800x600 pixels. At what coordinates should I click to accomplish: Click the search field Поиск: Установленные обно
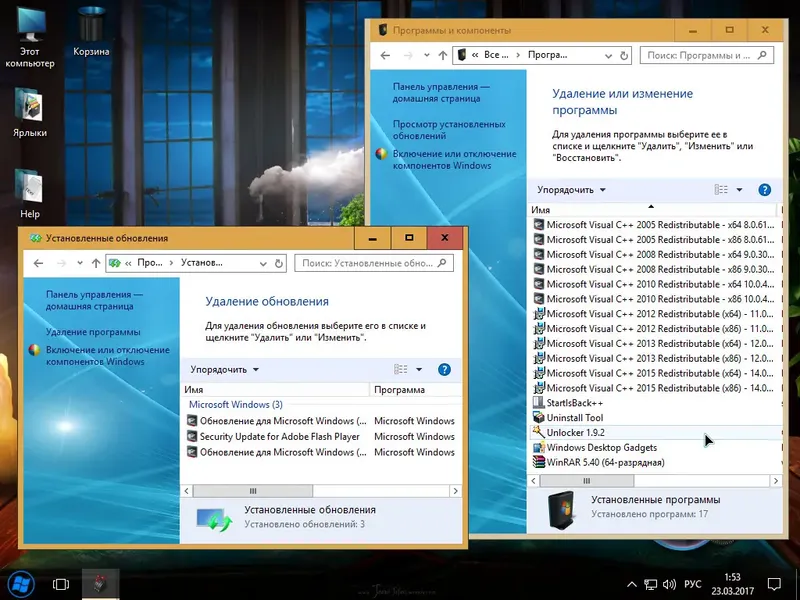click(373, 263)
